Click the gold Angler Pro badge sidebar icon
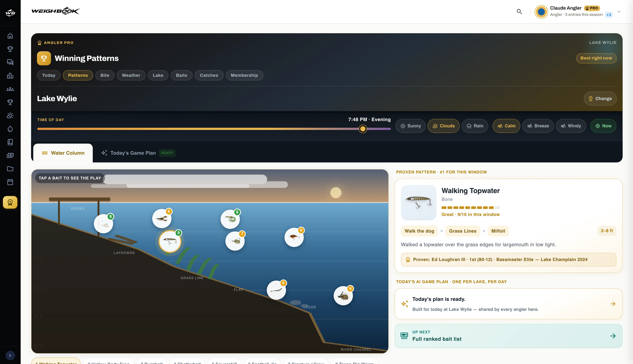Viewport: 633px width, 364px height. coord(10,202)
